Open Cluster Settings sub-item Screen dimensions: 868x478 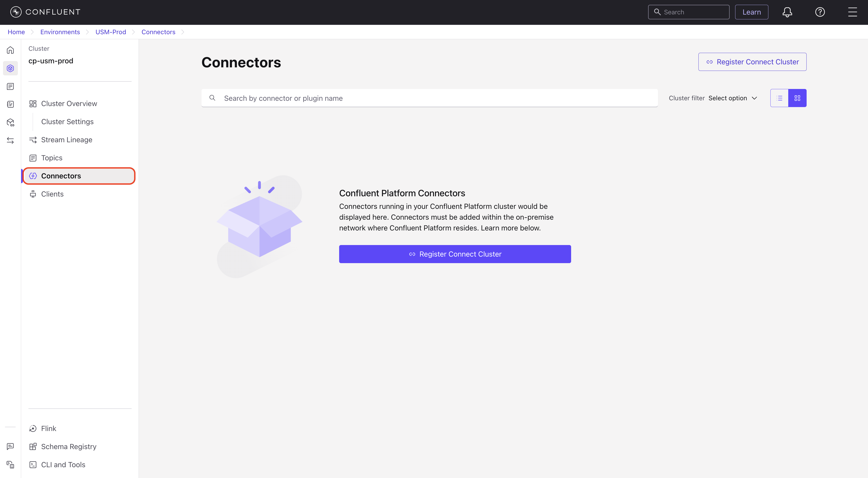[67, 122]
